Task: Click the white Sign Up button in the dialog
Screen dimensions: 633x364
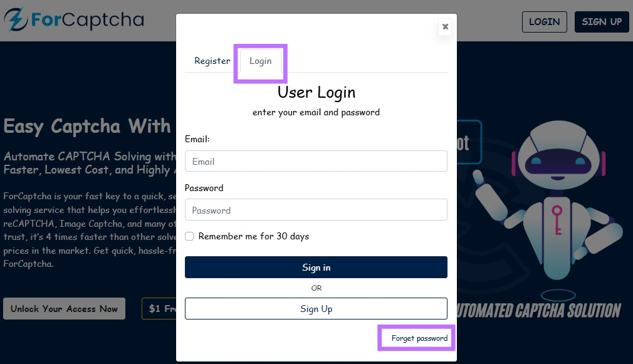Action: pos(316,309)
